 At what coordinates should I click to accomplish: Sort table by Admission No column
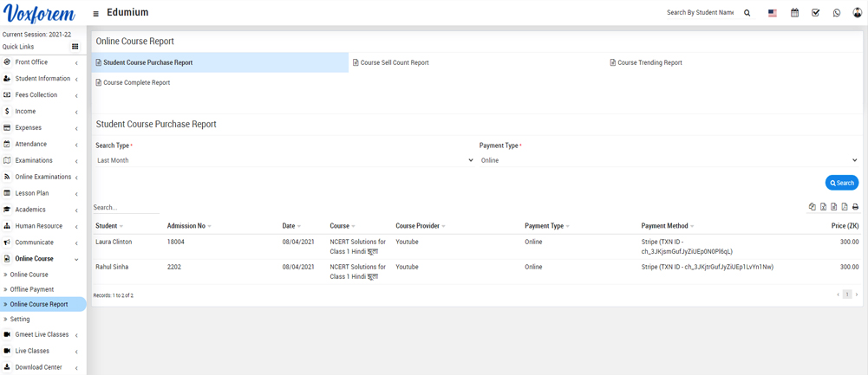tap(186, 226)
